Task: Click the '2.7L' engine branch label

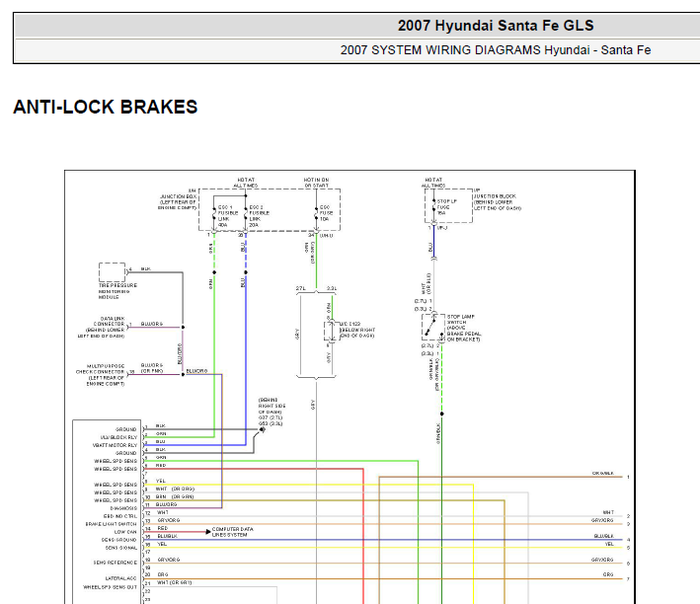Action: tap(301, 288)
